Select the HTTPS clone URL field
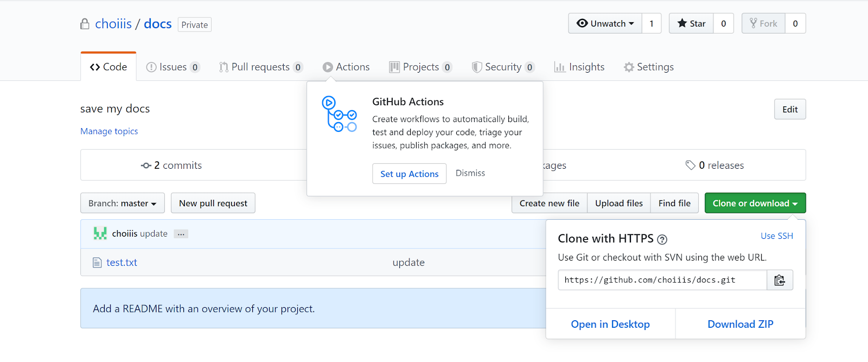 click(x=662, y=280)
